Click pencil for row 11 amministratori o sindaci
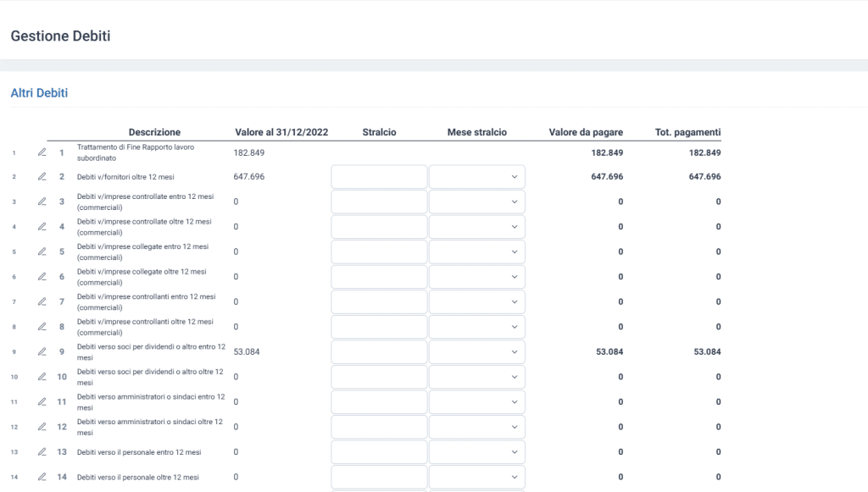Image resolution: width=868 pixels, height=492 pixels. click(x=42, y=401)
